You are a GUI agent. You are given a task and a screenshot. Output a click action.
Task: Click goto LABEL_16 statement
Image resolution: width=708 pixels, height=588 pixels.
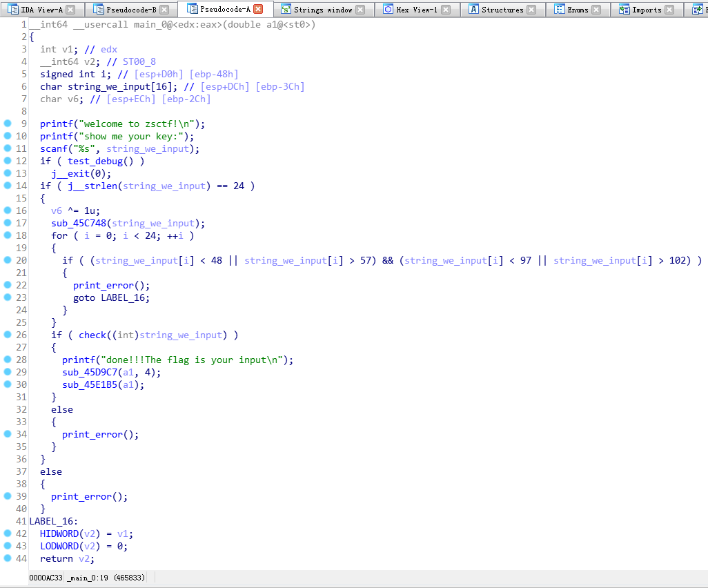pos(111,297)
